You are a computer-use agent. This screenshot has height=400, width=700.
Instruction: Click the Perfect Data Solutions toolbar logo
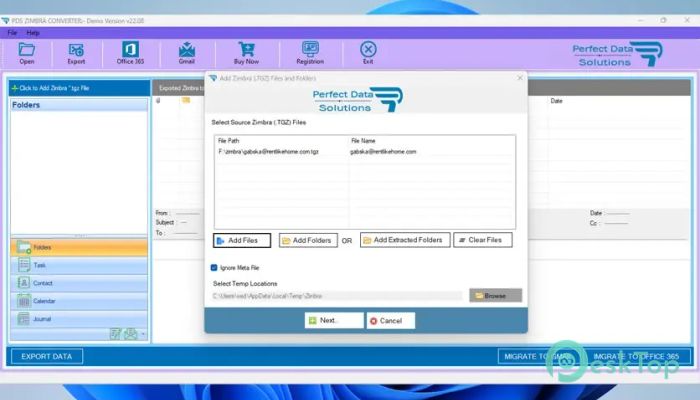click(617, 54)
